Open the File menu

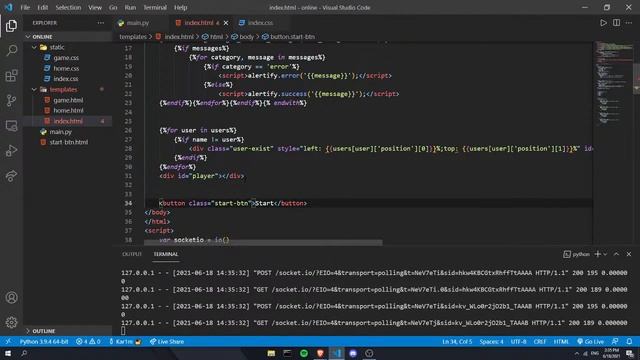click(x=25, y=7)
